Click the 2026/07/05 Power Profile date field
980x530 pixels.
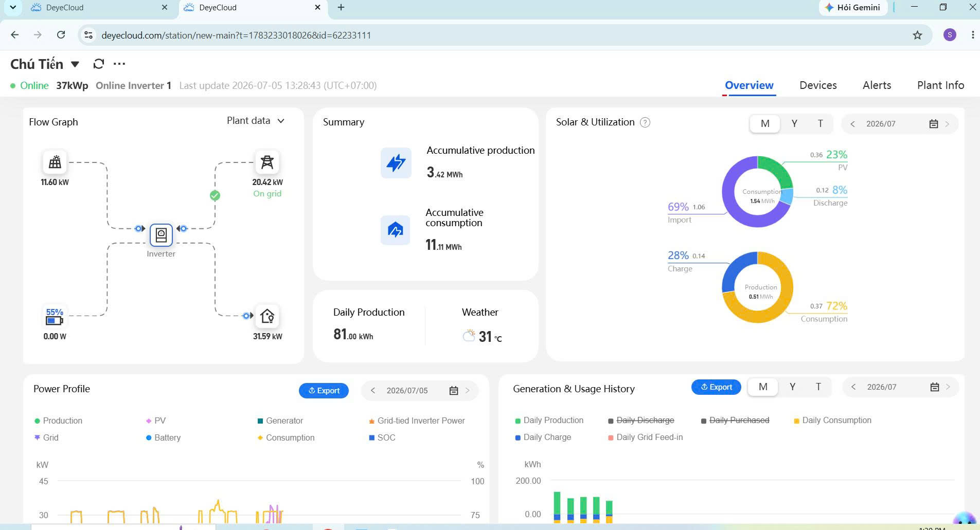(407, 391)
